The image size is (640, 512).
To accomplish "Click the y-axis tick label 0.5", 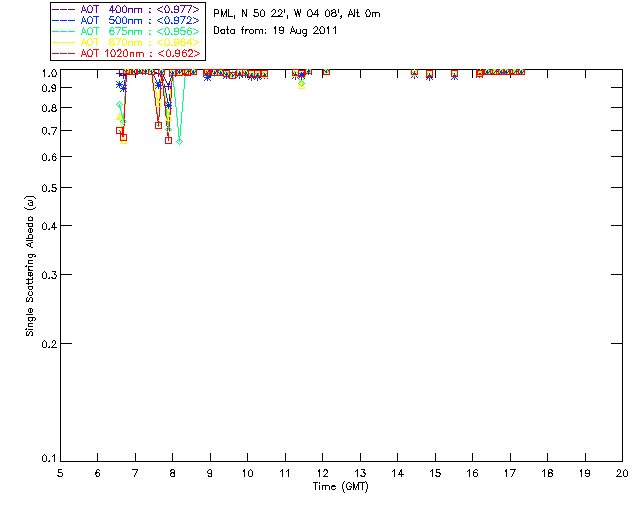I will [x=49, y=188].
